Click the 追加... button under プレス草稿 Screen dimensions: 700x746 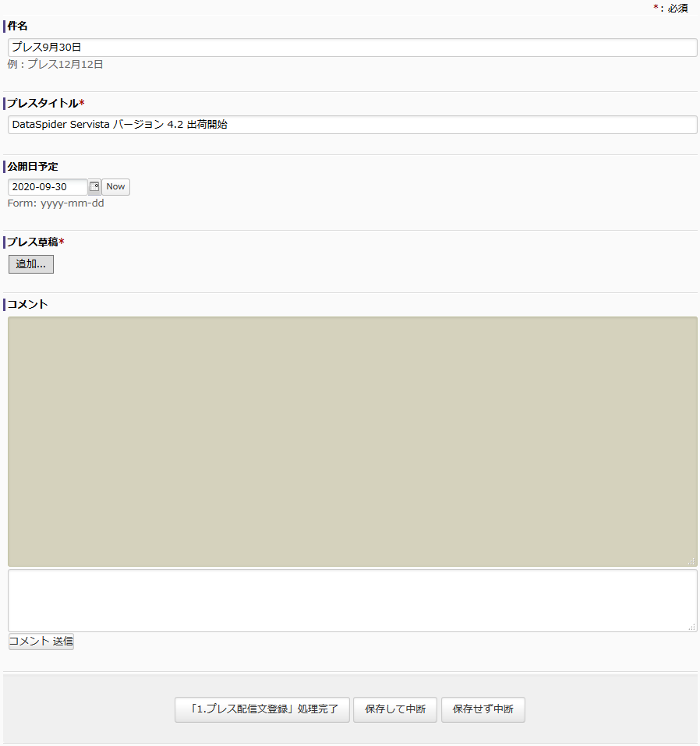(x=31, y=264)
